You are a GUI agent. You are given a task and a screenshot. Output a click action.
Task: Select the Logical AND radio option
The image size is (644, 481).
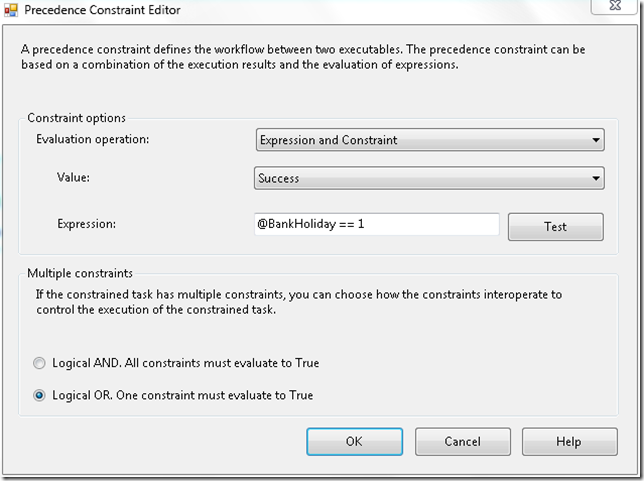(x=40, y=363)
